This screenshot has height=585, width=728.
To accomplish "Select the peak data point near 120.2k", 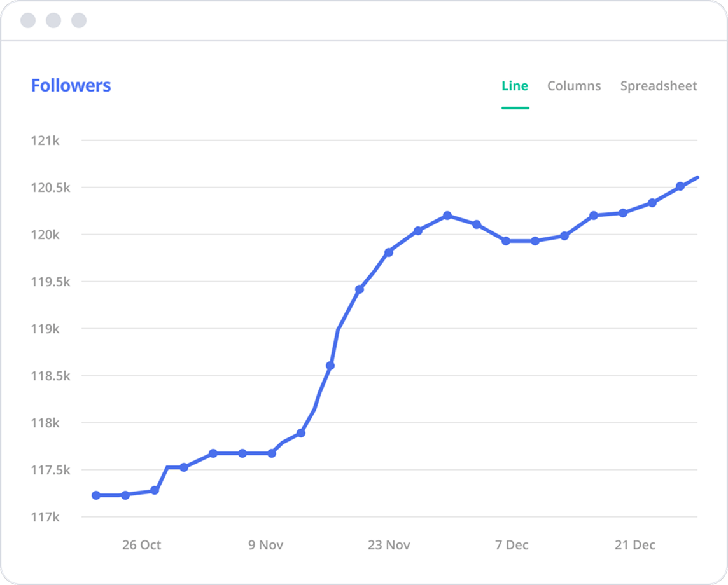I will [447, 216].
